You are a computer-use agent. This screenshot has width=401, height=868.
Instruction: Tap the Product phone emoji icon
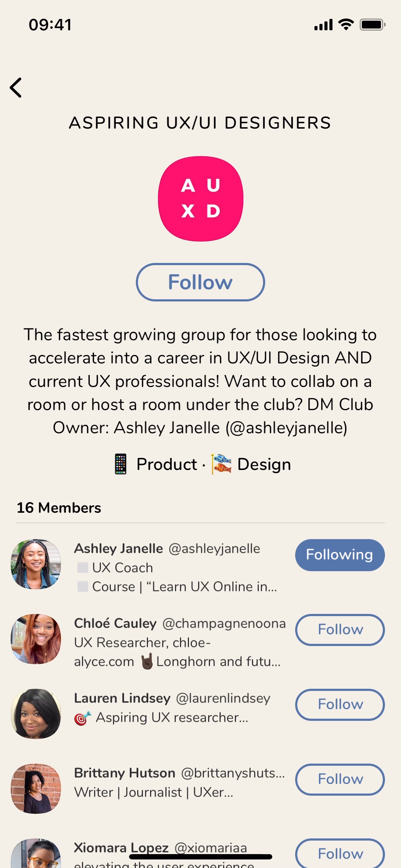click(x=121, y=464)
